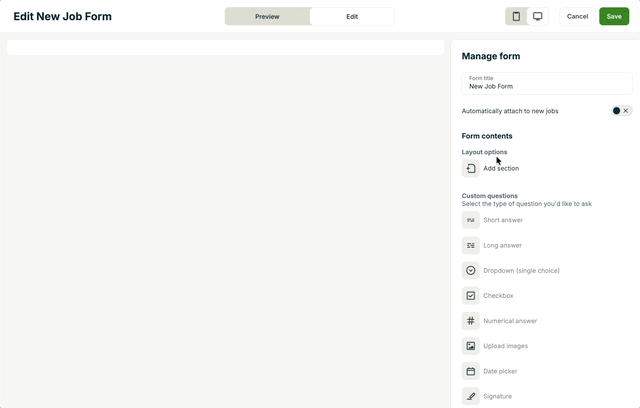Click the empty form preview card
Image resolution: width=640 pixels, height=408 pixels.
tap(225, 47)
